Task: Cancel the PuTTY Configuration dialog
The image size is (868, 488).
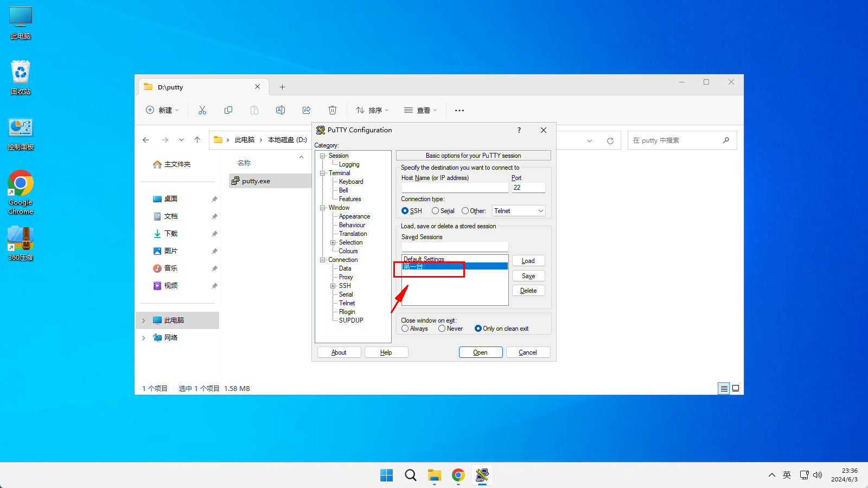Action: point(528,352)
